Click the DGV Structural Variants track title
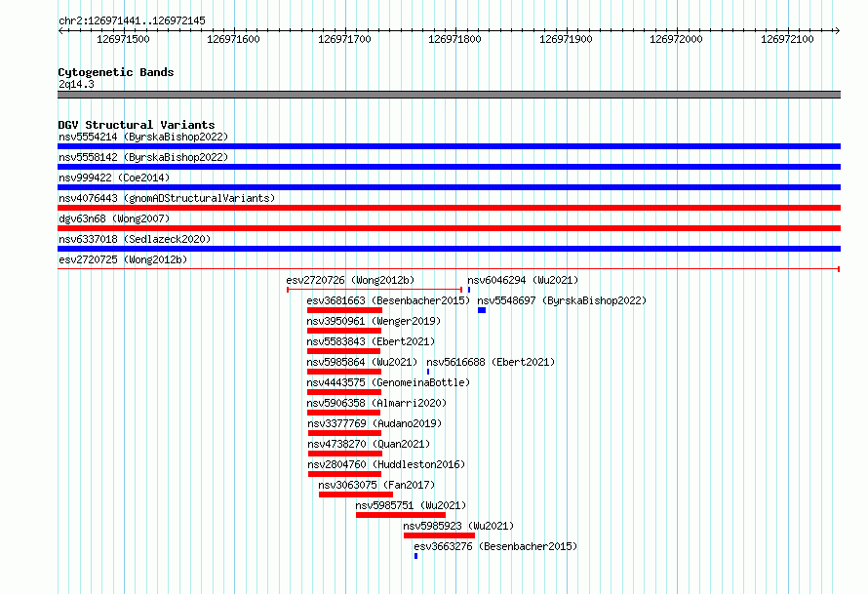Viewport: 868px width, 594px height. pos(137,125)
